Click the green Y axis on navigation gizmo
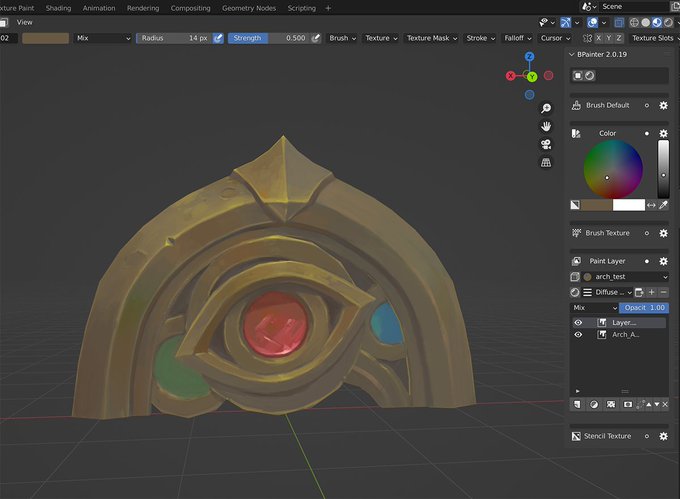 (x=532, y=77)
